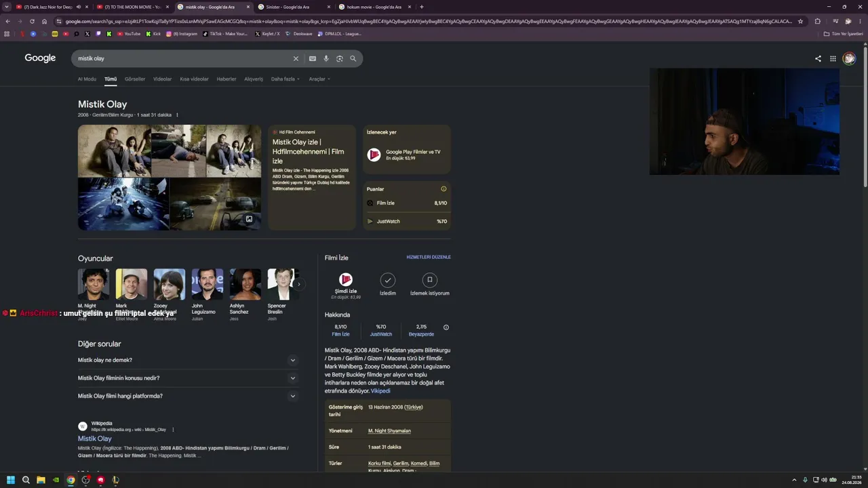This screenshot has height=488, width=868.
Task: Show more cast with the arrow
Action: coord(298,284)
